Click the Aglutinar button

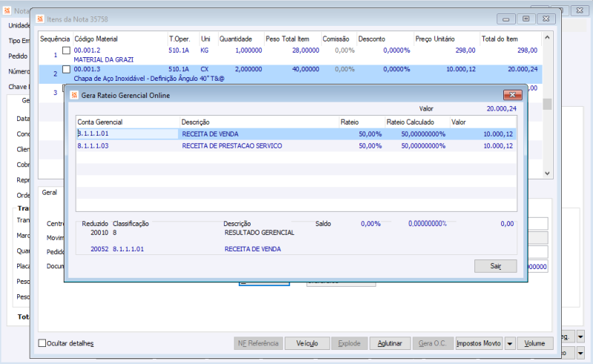(390, 343)
